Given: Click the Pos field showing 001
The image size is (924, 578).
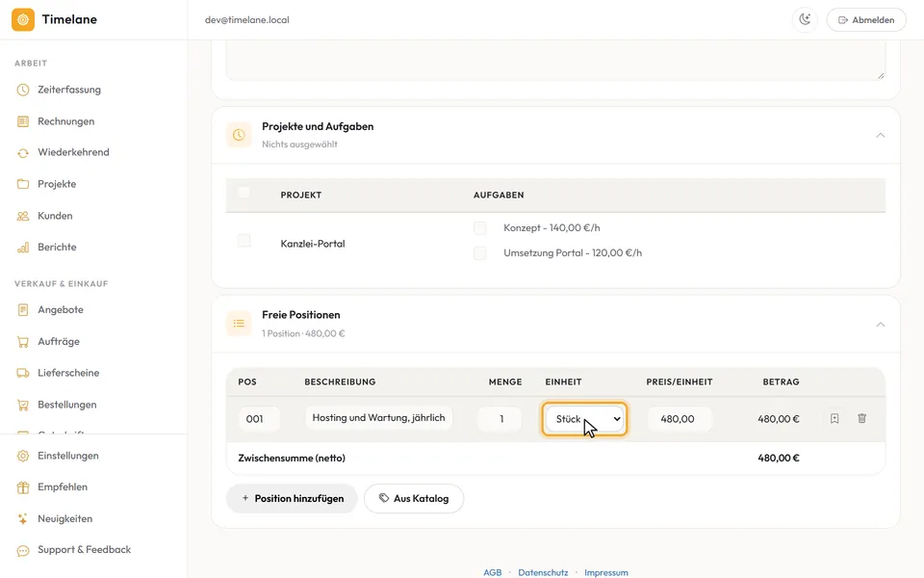Looking at the screenshot, I should click(x=259, y=419).
